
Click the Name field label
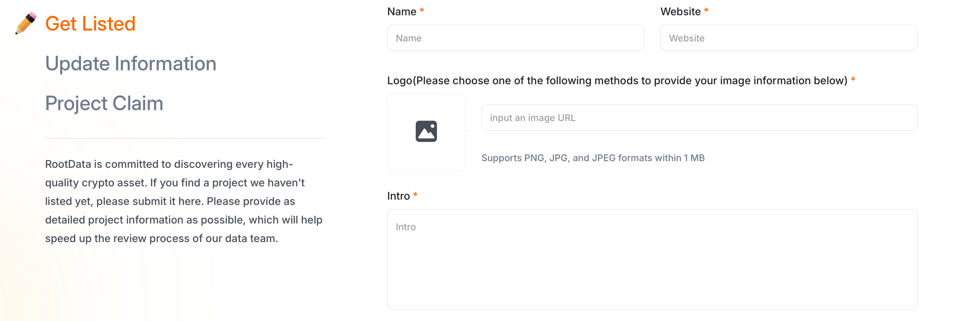pos(401,12)
